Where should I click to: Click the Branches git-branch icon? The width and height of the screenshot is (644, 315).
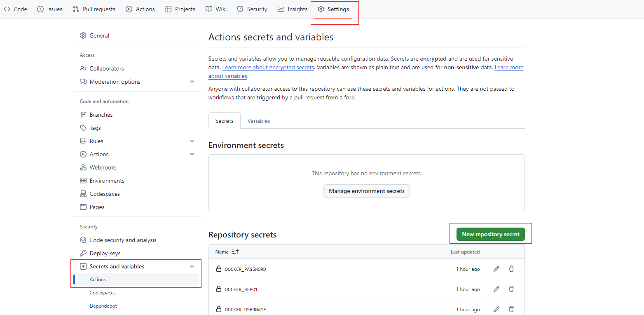click(83, 115)
